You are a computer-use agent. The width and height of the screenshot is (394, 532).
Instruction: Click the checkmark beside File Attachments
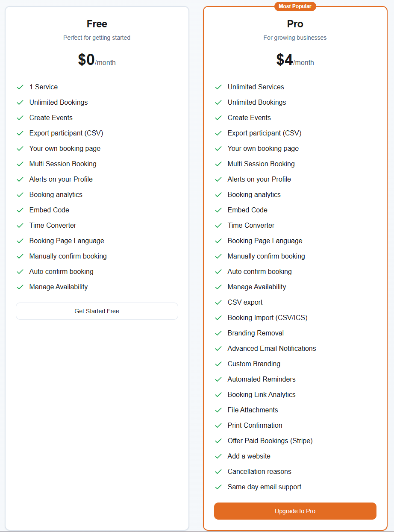(x=218, y=410)
